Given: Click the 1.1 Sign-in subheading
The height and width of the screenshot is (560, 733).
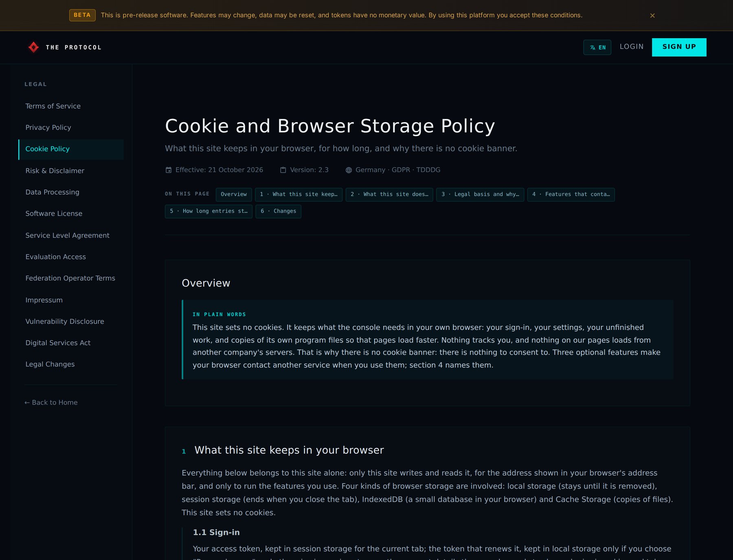Looking at the screenshot, I should [216, 532].
